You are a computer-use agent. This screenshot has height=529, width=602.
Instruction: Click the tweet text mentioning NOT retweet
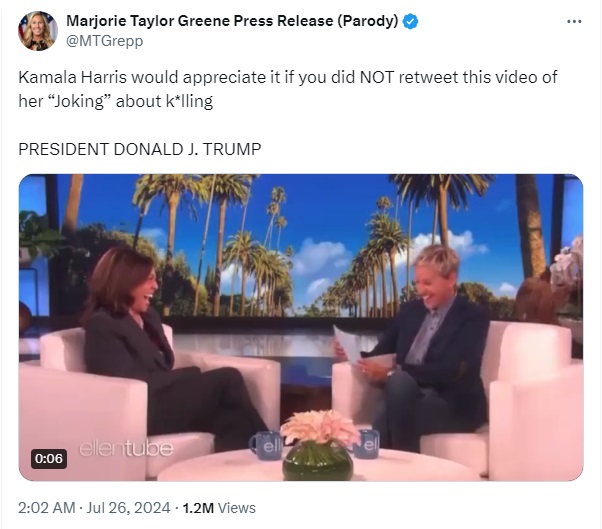click(x=288, y=89)
